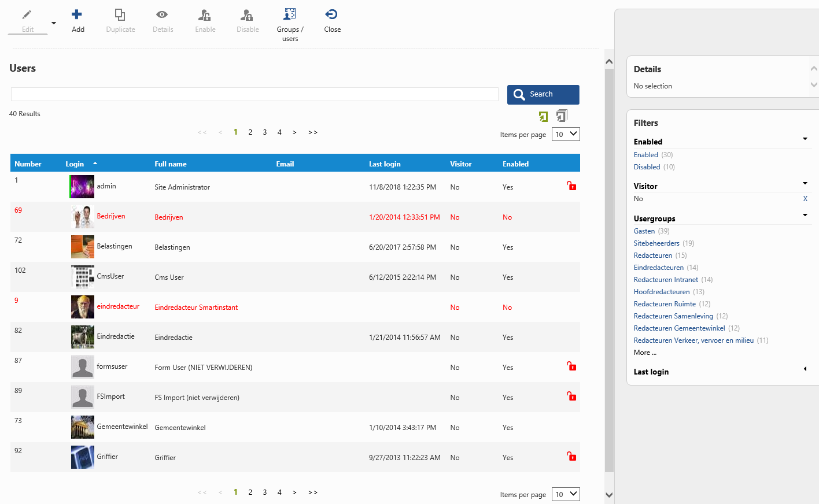Collapse the Usergroups filter section
Screen dimensions: 819x504
[x=805, y=215]
